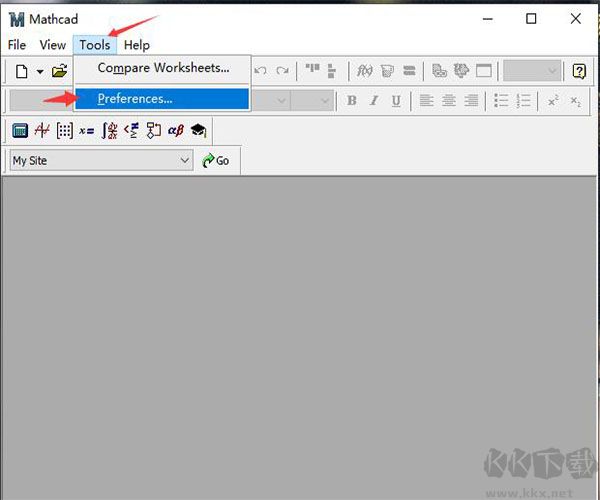
Task: Select Preferences... menu entry
Action: [x=162, y=99]
